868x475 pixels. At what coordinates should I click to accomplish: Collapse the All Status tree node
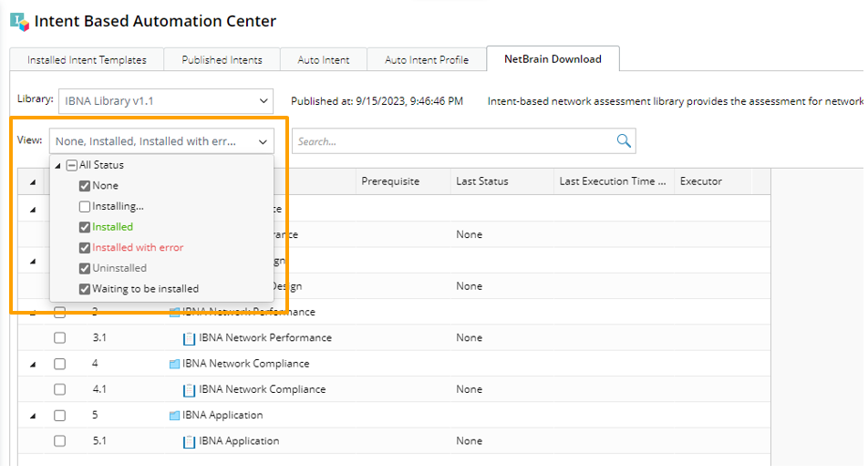click(58, 166)
